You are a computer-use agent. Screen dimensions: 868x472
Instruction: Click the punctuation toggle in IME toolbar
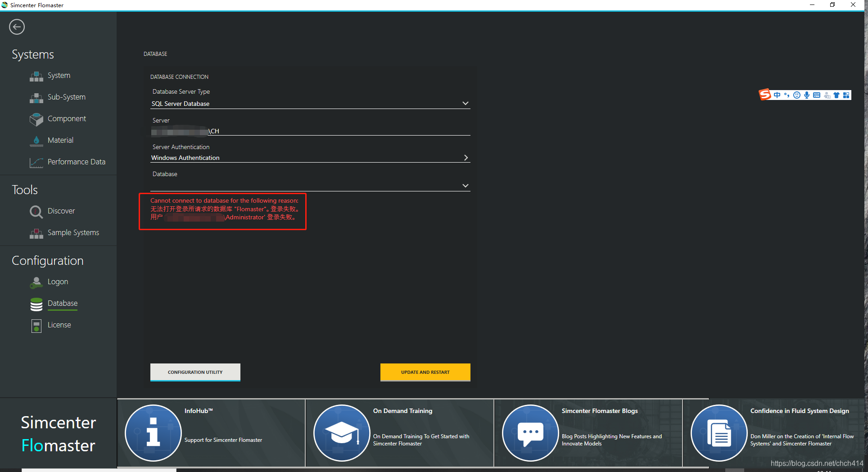(787, 95)
